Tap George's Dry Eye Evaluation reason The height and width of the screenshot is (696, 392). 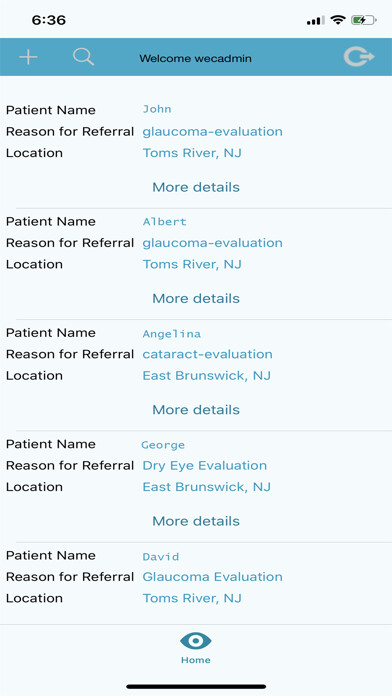point(205,466)
